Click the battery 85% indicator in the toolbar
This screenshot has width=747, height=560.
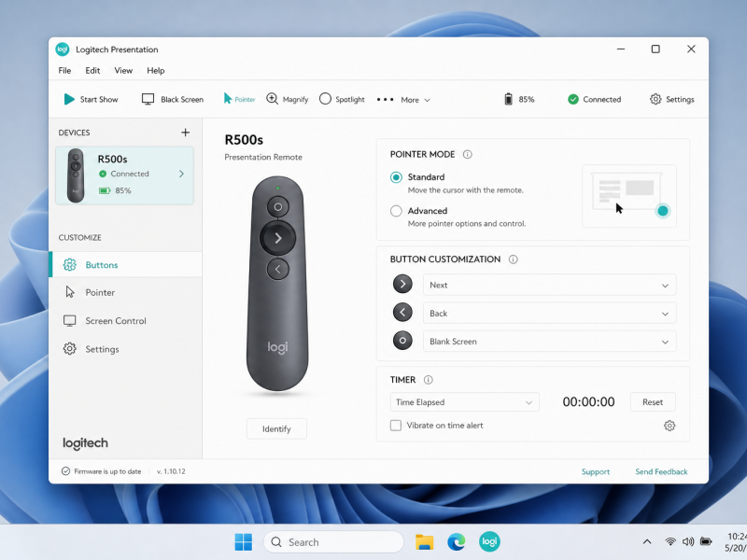[519, 99]
